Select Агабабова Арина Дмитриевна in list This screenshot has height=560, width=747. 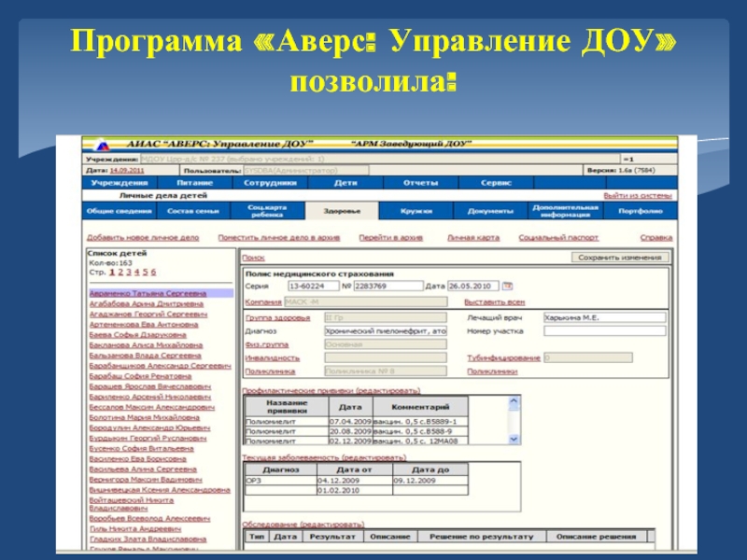(147, 304)
